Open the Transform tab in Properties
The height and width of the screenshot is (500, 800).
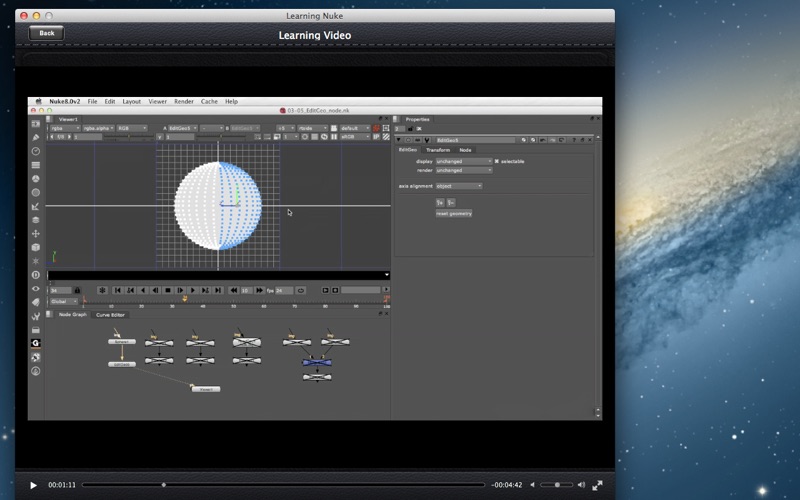438,150
